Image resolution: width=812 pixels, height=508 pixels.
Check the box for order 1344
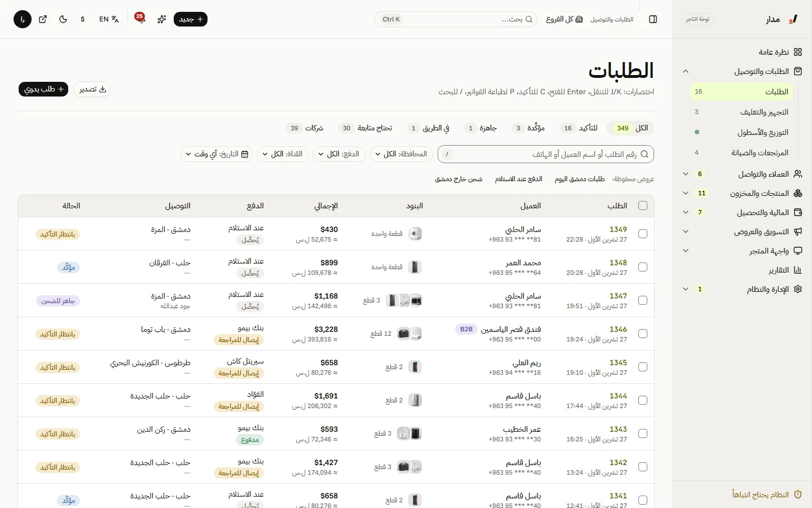643,400
